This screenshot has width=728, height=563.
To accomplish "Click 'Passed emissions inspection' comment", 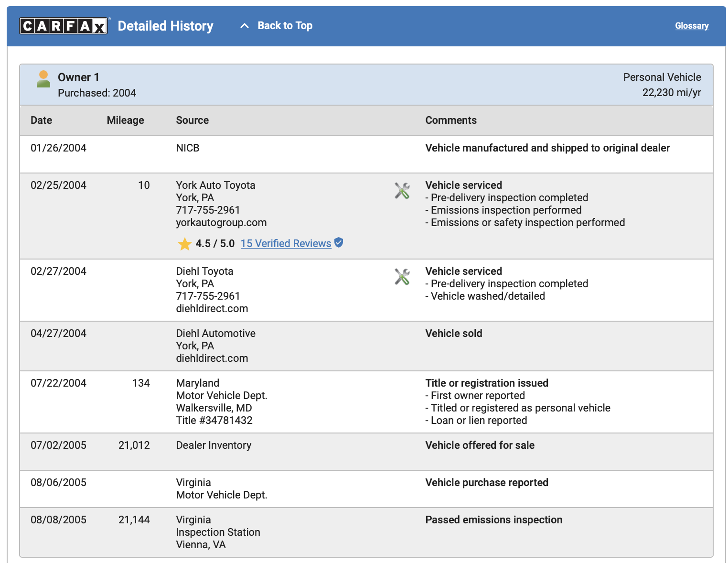I will 494,520.
